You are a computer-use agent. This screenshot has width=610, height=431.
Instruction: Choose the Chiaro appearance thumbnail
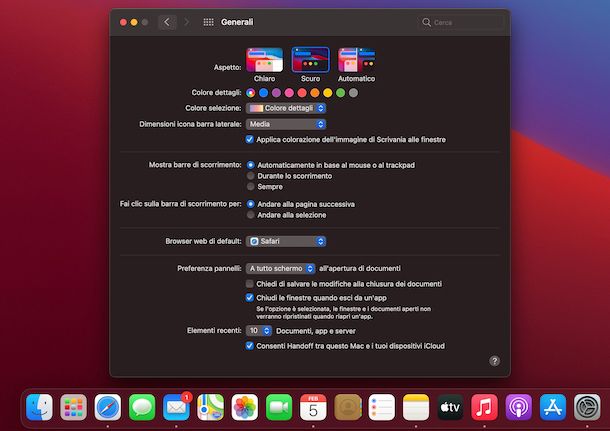point(265,60)
